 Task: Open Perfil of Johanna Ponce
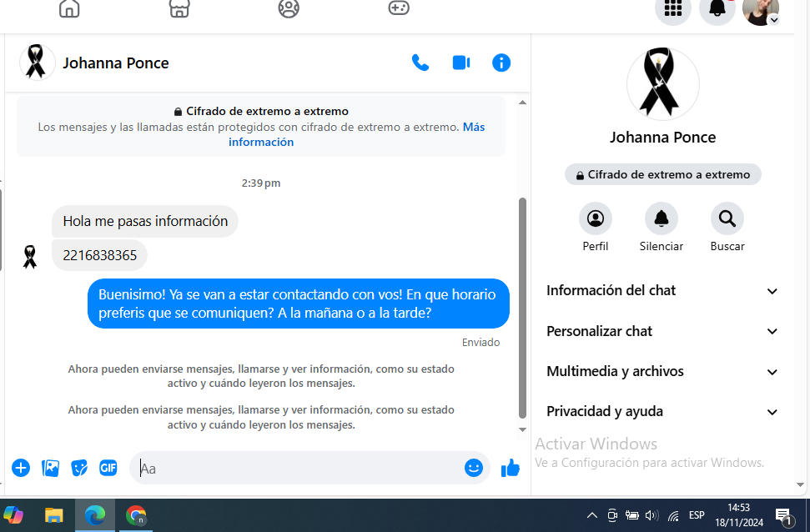pos(596,219)
